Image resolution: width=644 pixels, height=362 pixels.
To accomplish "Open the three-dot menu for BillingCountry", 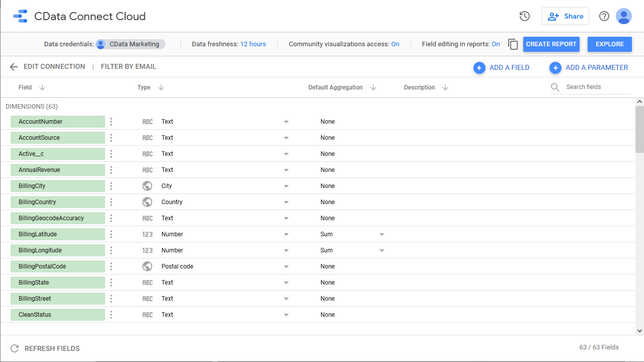I will coord(111,202).
